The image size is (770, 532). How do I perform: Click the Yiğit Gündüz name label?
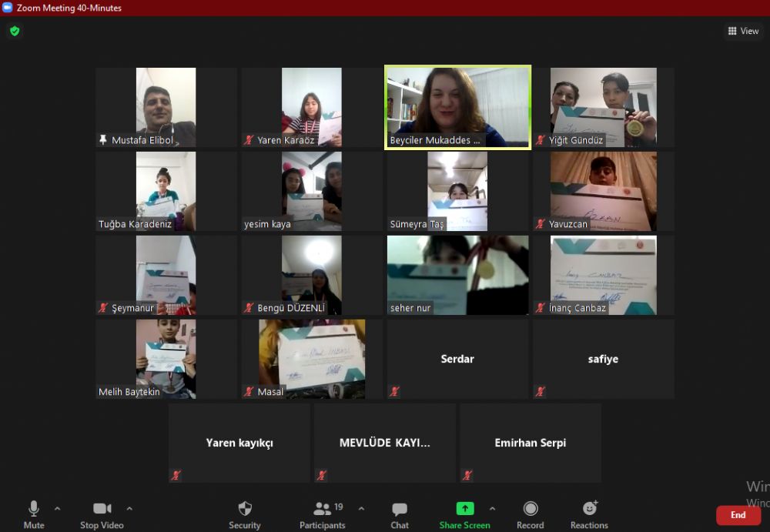(x=575, y=140)
